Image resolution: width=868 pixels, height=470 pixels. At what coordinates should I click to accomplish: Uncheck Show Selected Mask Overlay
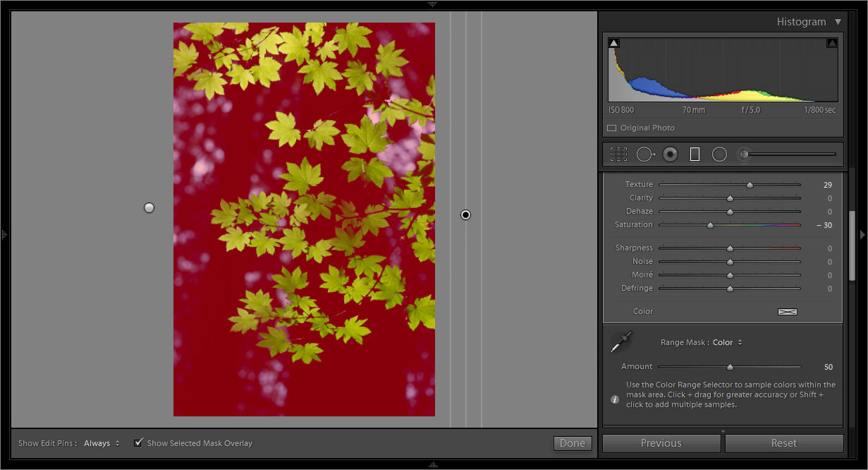[138, 442]
